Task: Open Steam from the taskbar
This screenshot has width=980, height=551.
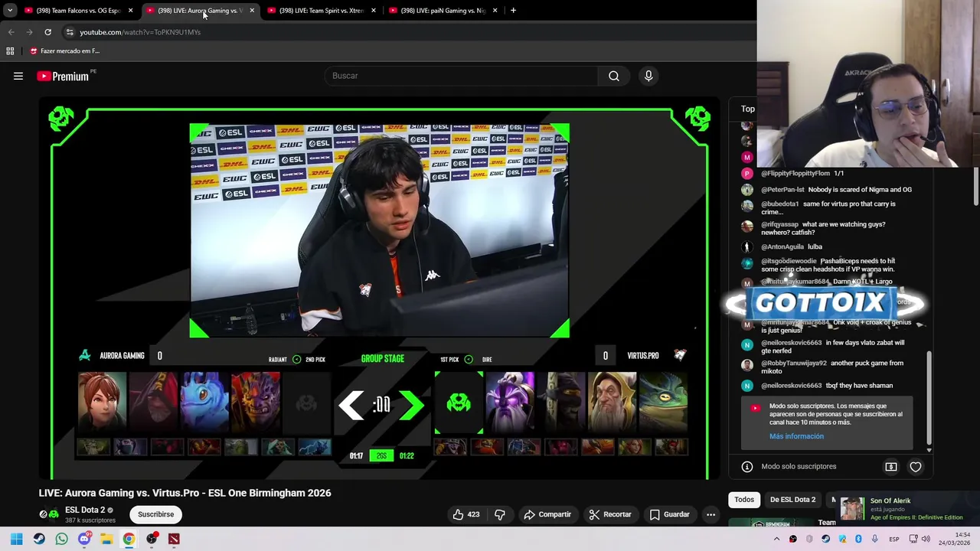Action: [39, 539]
